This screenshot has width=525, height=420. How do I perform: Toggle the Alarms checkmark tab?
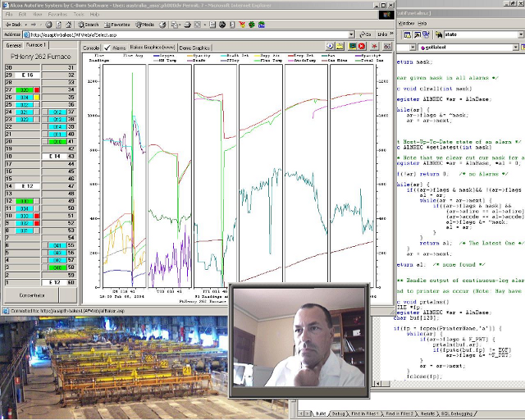(x=115, y=48)
